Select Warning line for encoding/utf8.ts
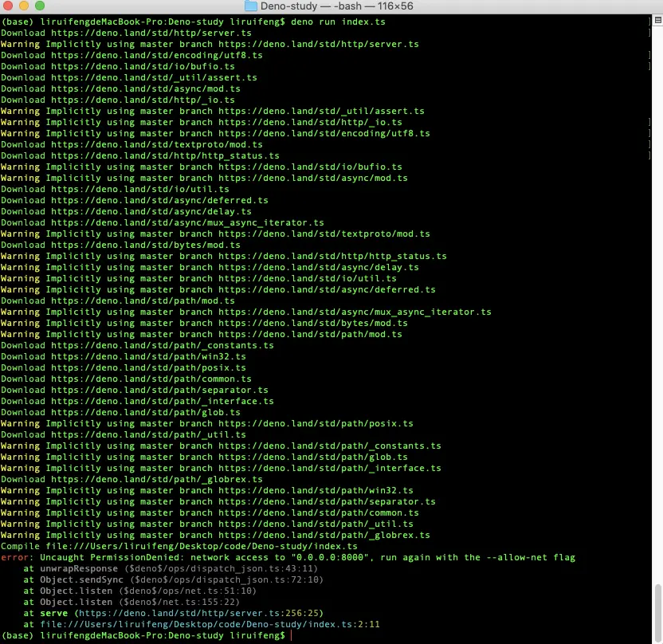 (215, 133)
